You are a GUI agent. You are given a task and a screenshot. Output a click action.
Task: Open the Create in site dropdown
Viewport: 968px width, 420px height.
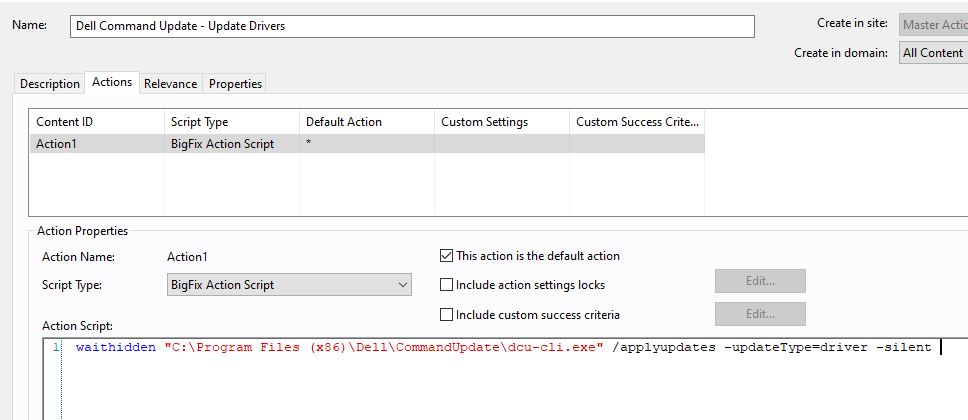tap(932, 25)
